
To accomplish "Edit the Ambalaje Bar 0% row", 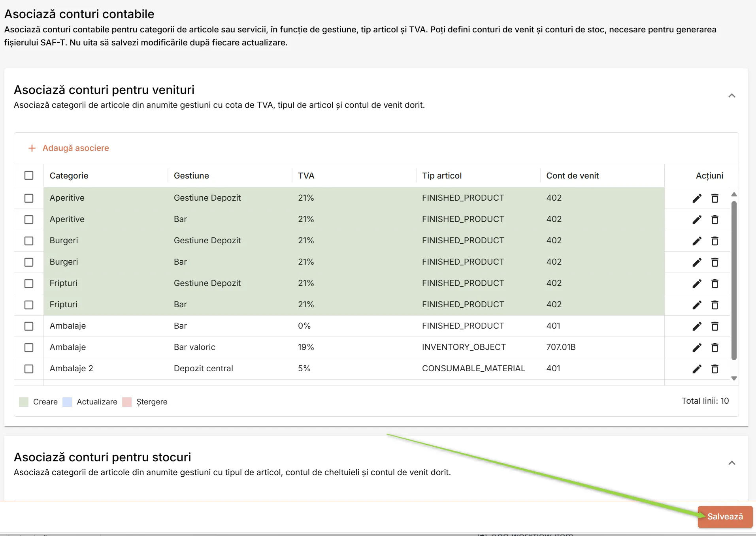I will pyautogui.click(x=697, y=326).
